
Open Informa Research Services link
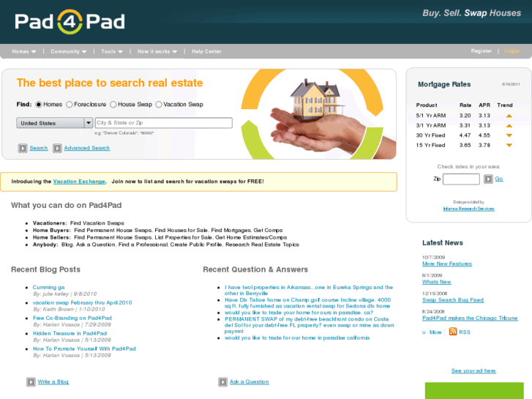coord(468,209)
